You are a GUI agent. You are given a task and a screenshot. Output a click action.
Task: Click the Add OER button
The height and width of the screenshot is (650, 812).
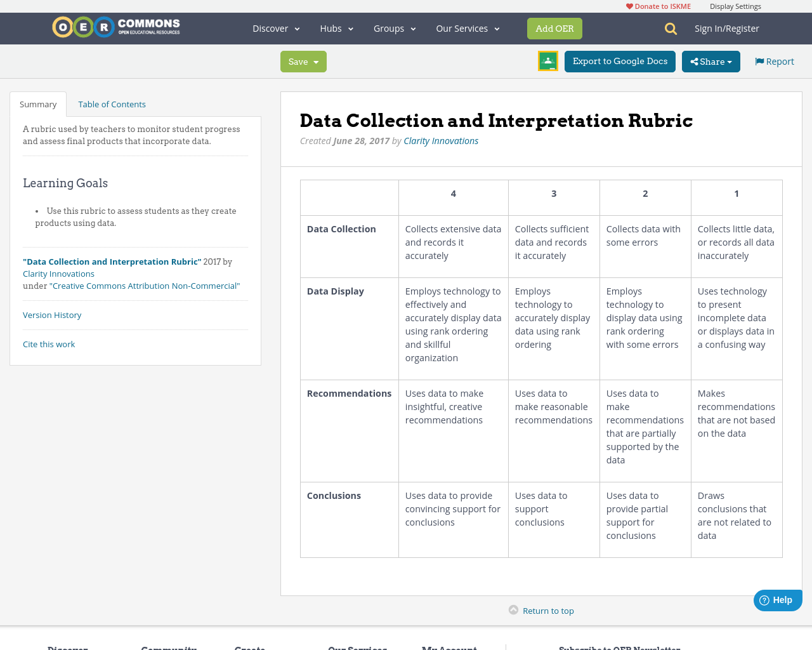(554, 28)
